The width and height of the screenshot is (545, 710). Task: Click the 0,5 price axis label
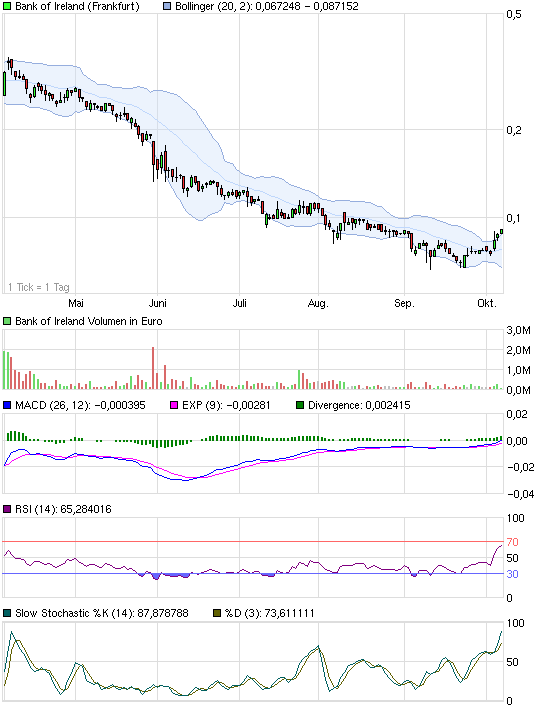coord(514,14)
